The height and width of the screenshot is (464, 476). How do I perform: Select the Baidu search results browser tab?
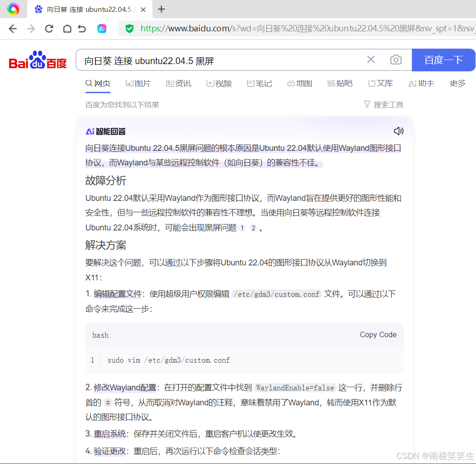pyautogui.click(x=90, y=10)
